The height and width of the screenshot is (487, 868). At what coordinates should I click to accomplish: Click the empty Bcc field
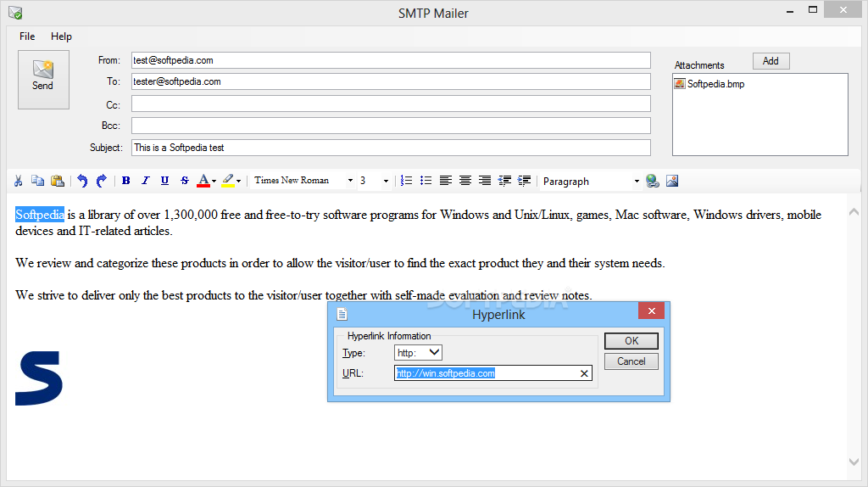click(x=391, y=126)
